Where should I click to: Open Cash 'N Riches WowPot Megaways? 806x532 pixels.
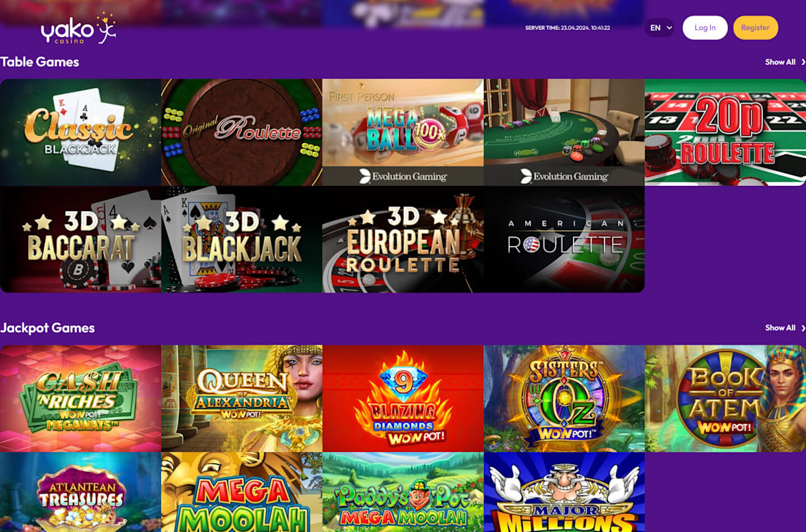click(81, 398)
